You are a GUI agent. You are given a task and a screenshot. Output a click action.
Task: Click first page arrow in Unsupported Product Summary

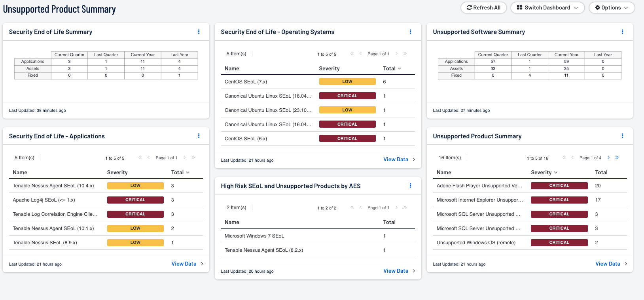click(x=564, y=158)
